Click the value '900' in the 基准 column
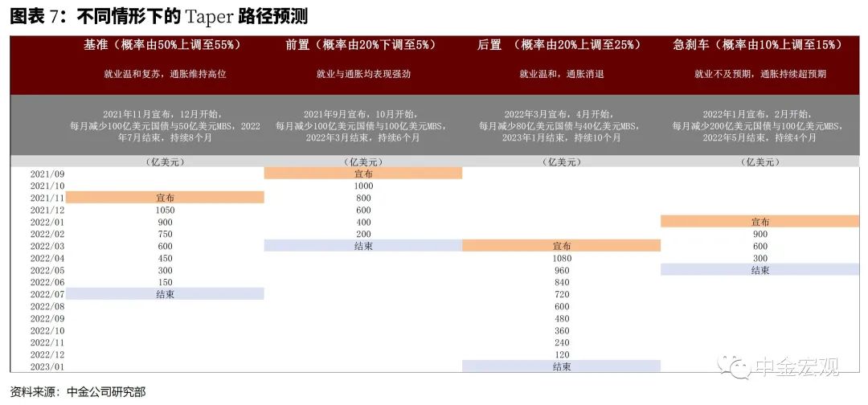The image size is (868, 405). click(165, 222)
